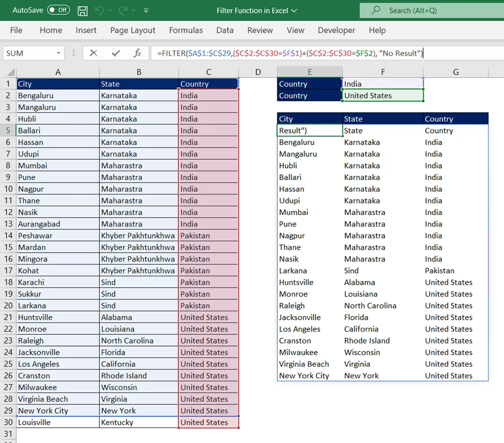Open the file name dropdown in title bar
The height and width of the screenshot is (443, 504).
click(294, 10)
